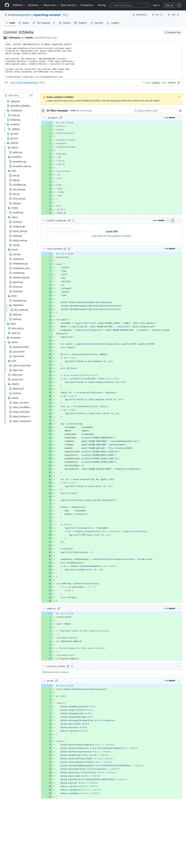This screenshot has height=868, width=186.
Task: Copy the full commit SHA 6359e8a
Action: tap(179, 83)
